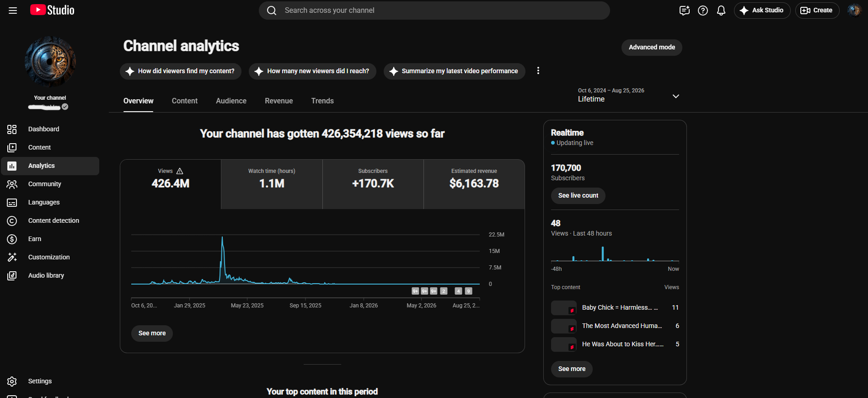Screen dimensions: 868x398
Task: Go to Customization in sidebar
Action: (50, 257)
